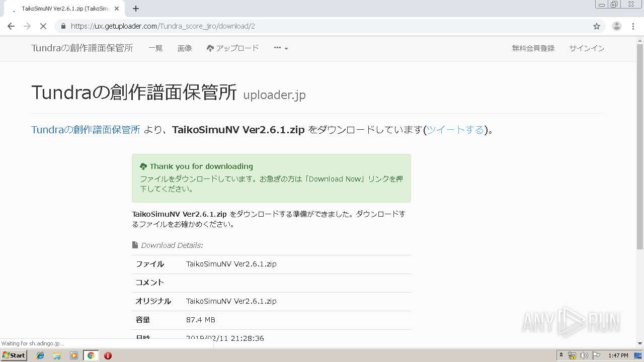Viewport: 644px width, 362px height.
Task: Open the Windows Start menu
Action: [14, 355]
